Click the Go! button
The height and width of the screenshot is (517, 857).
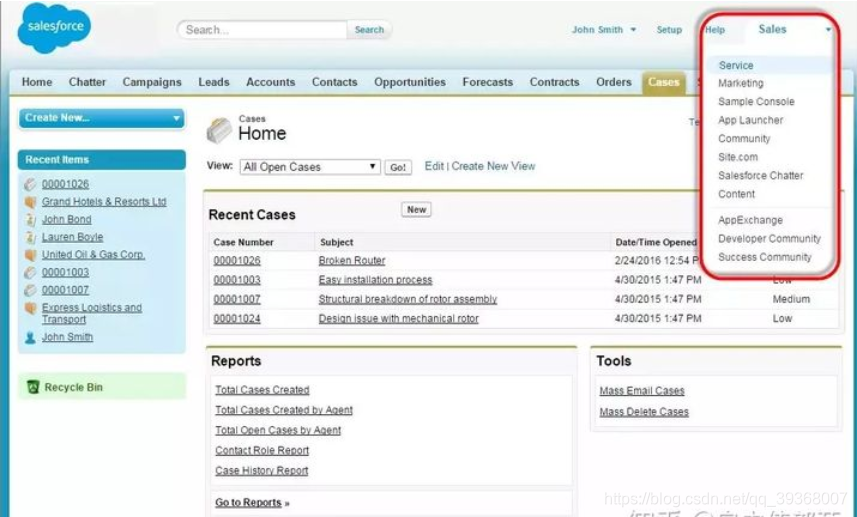[398, 167]
